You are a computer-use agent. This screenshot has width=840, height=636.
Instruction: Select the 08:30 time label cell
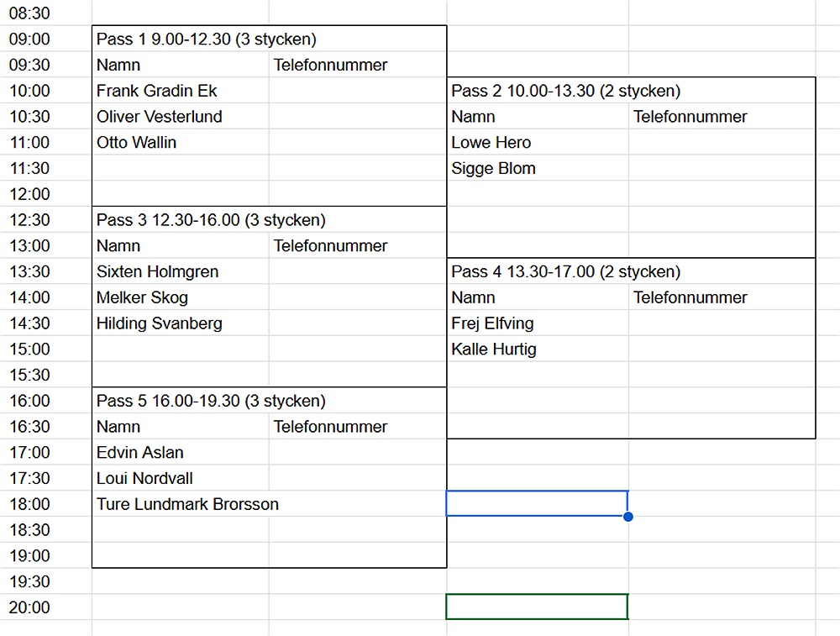click(x=29, y=13)
